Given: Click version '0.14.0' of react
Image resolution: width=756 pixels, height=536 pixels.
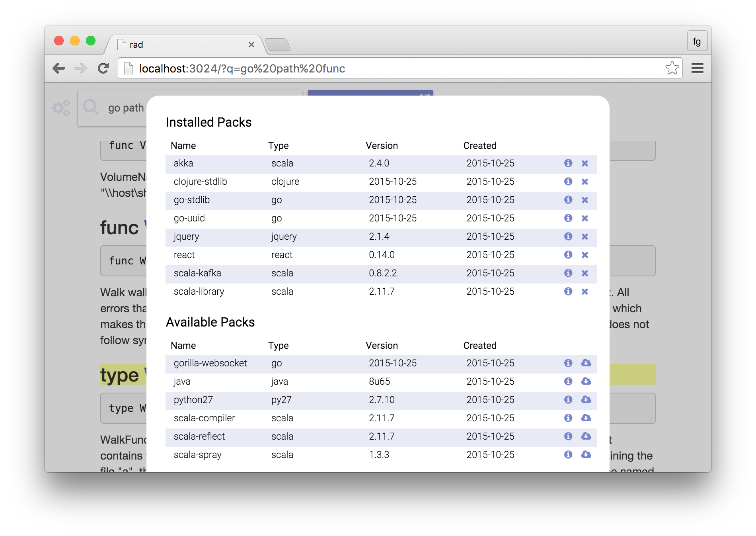Looking at the screenshot, I should point(382,255).
